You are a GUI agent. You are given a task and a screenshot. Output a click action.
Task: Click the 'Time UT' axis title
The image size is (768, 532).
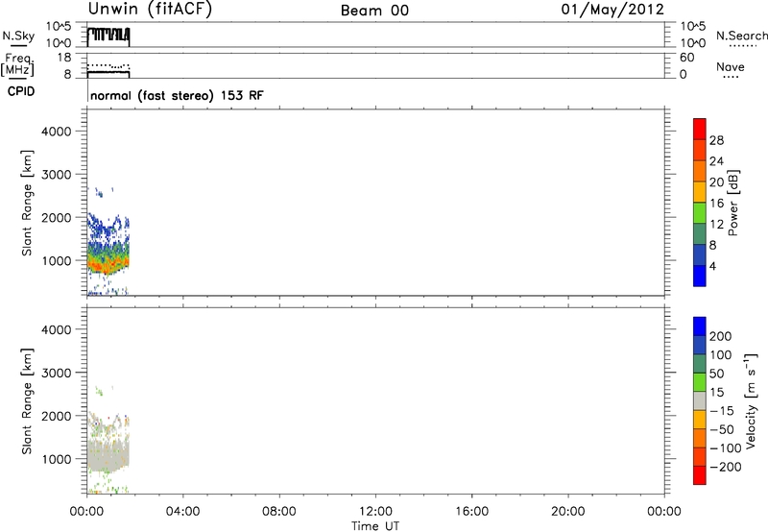[375, 526]
